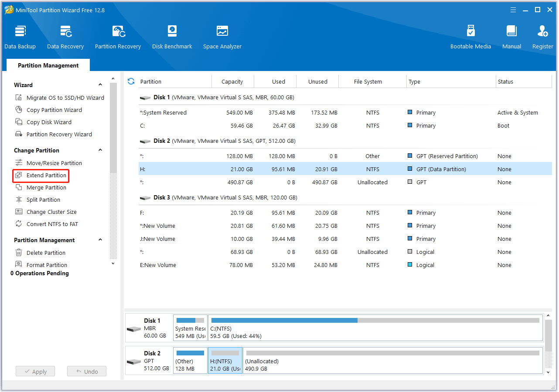Switch to the Partition Management tab

(x=48, y=65)
